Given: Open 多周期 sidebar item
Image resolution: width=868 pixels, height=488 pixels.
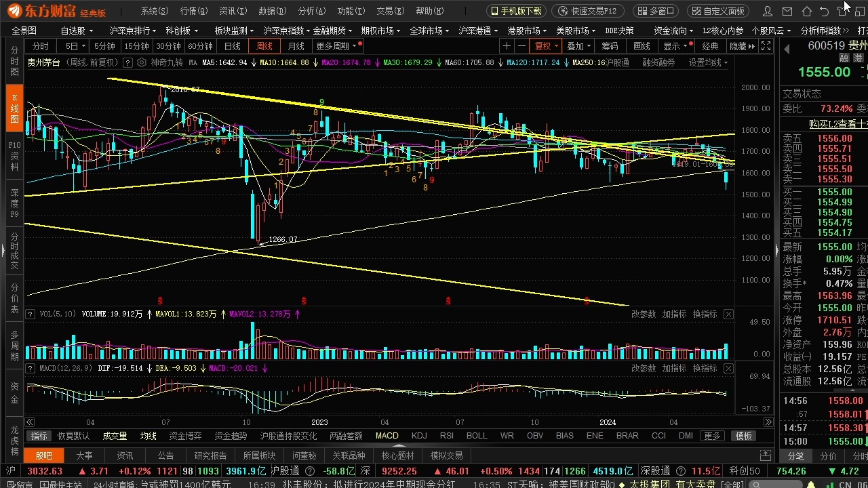Looking at the screenshot, I should click(14, 346).
